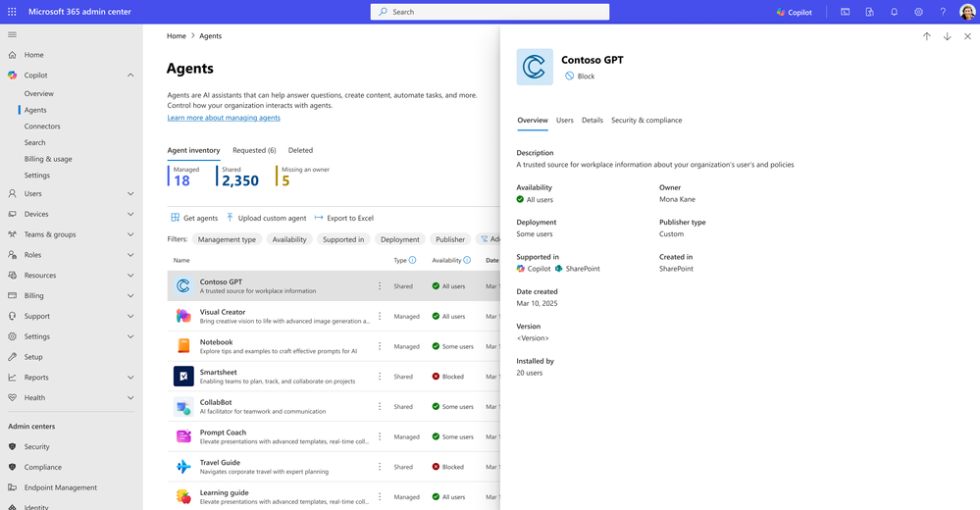Select Prompt Coach agent icon
Image resolution: width=980 pixels, height=510 pixels.
183,436
